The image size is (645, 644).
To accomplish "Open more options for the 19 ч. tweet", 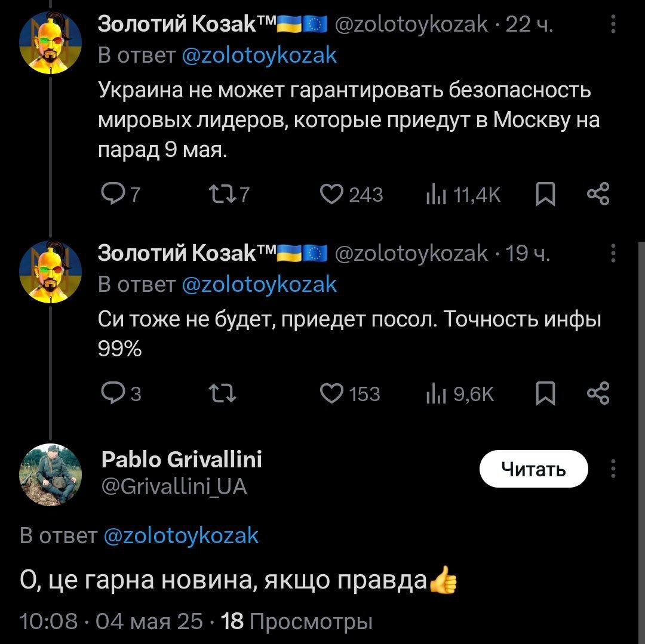I will (613, 254).
